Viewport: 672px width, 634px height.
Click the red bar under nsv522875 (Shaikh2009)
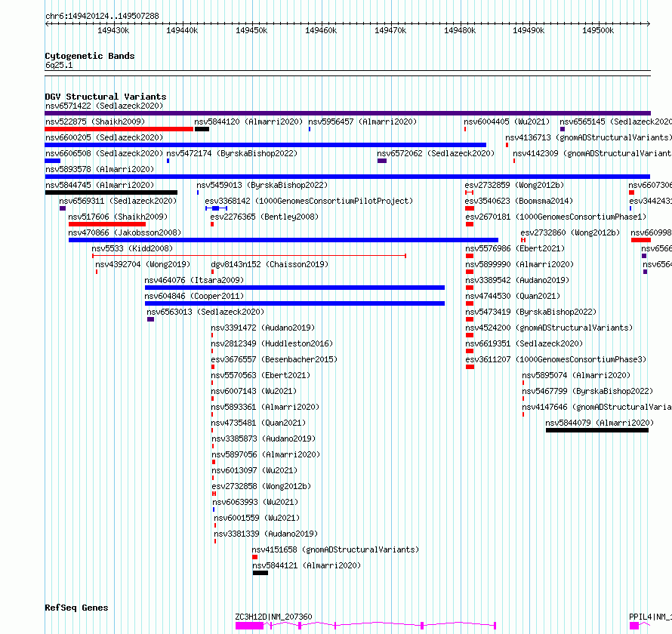[x=119, y=129]
